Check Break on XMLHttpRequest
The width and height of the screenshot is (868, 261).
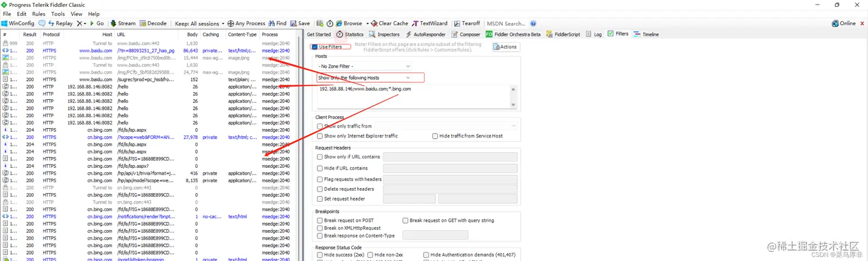[320, 228]
